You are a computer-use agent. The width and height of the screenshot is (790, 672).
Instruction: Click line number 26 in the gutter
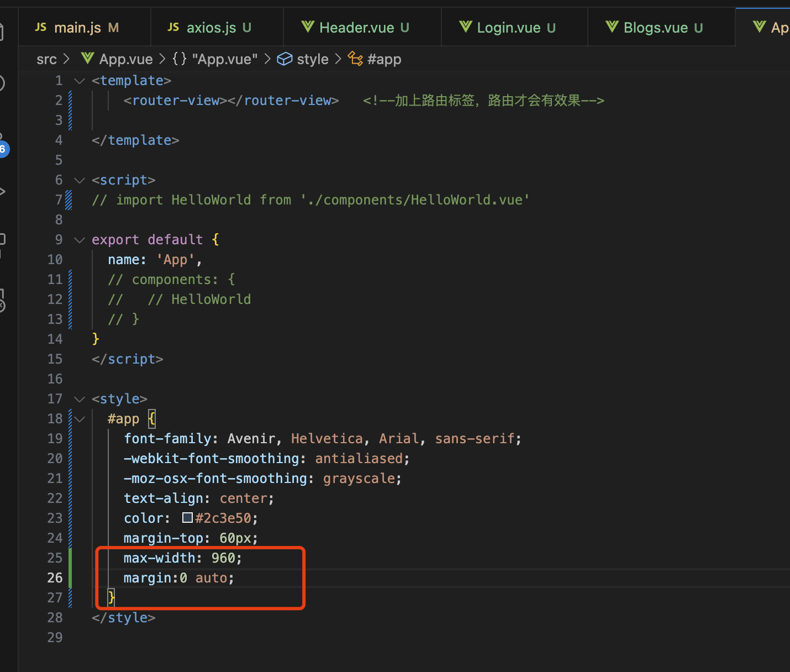pyautogui.click(x=55, y=578)
